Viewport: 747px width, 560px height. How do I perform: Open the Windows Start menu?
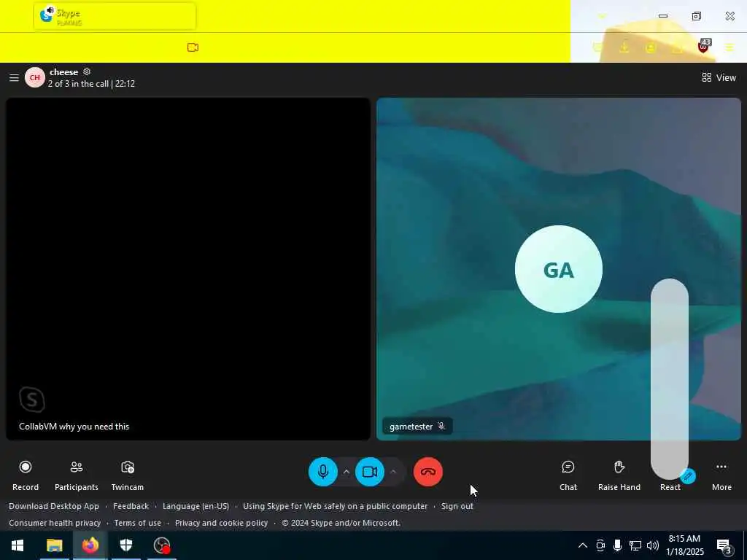point(18,545)
